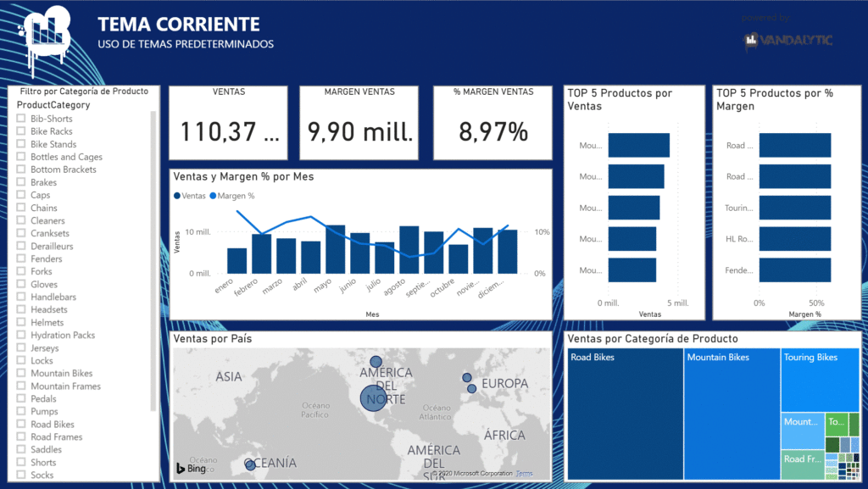Viewport: 868px width, 489px height.
Task: Select the HL Ro... margin bar
Action: coord(795,238)
